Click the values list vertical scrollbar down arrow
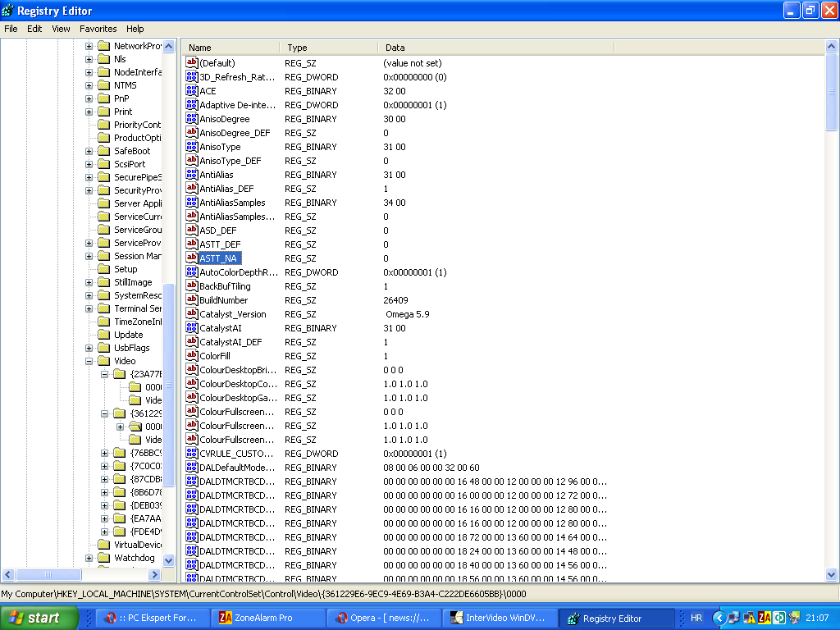 831,575
